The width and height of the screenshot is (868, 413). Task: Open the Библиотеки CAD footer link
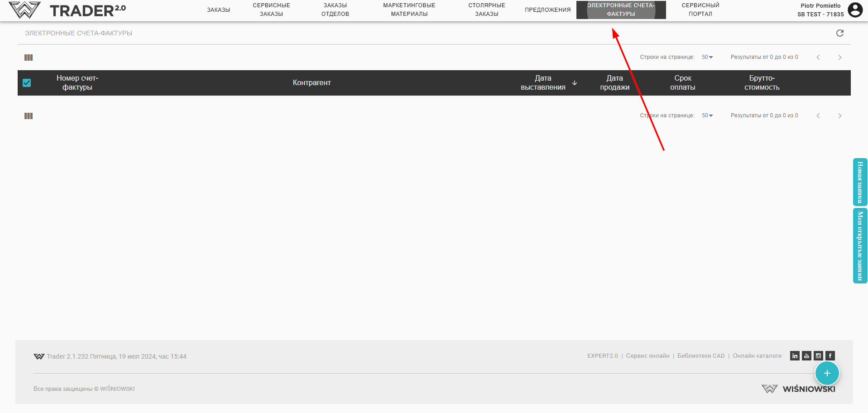[700, 356]
